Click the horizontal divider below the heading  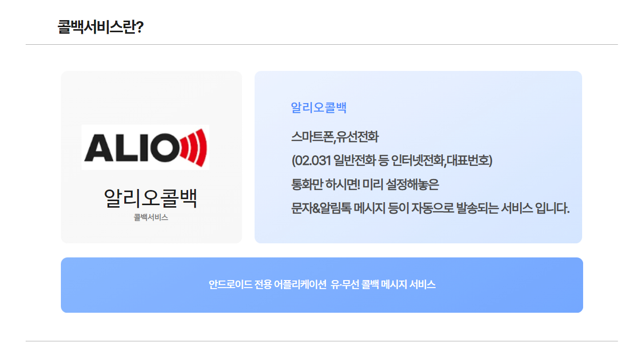(x=322, y=44)
